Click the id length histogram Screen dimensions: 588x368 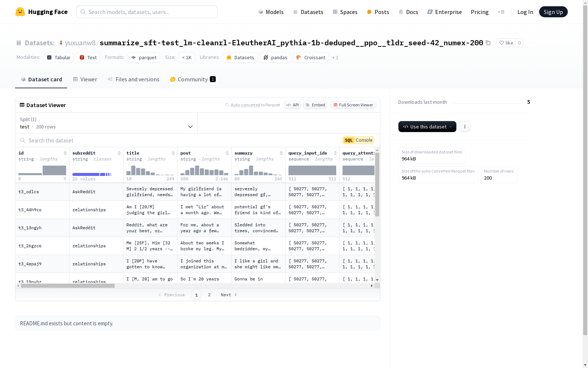click(x=42, y=170)
